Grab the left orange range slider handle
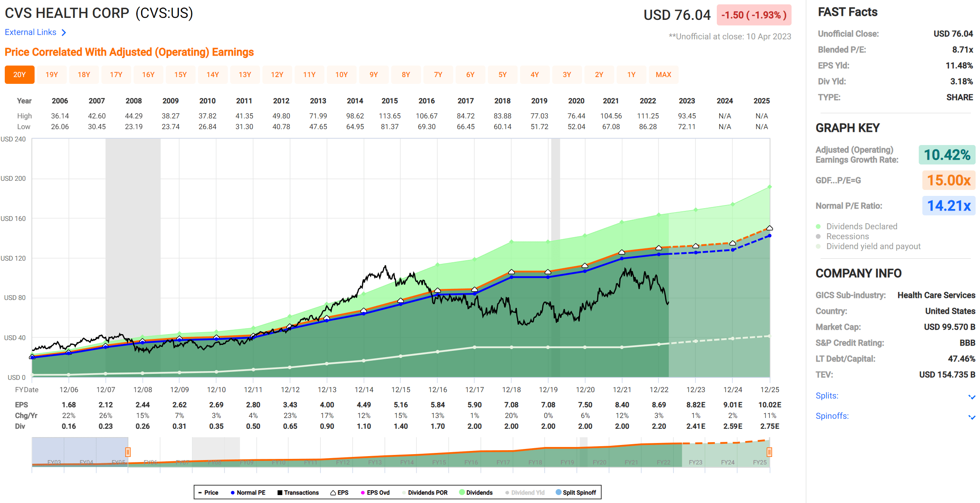This screenshot has width=980, height=503. 128,452
